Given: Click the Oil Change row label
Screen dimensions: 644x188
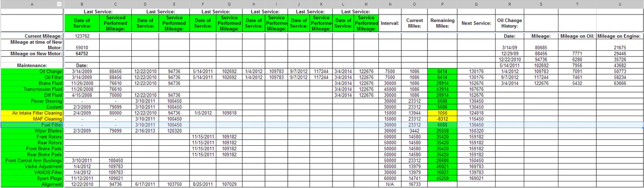Looking at the screenshot, I should point(32,71).
